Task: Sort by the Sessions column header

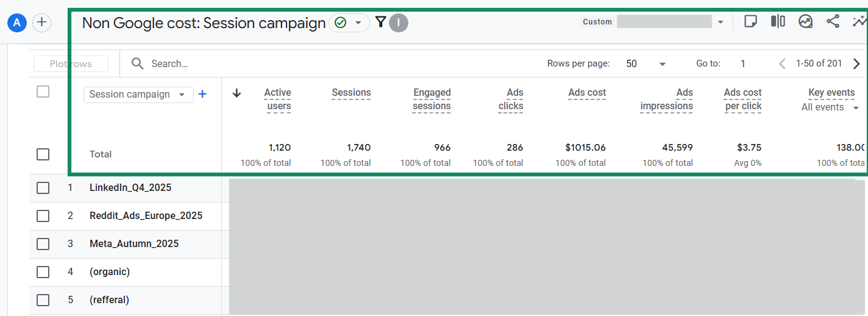Action: pyautogui.click(x=351, y=93)
